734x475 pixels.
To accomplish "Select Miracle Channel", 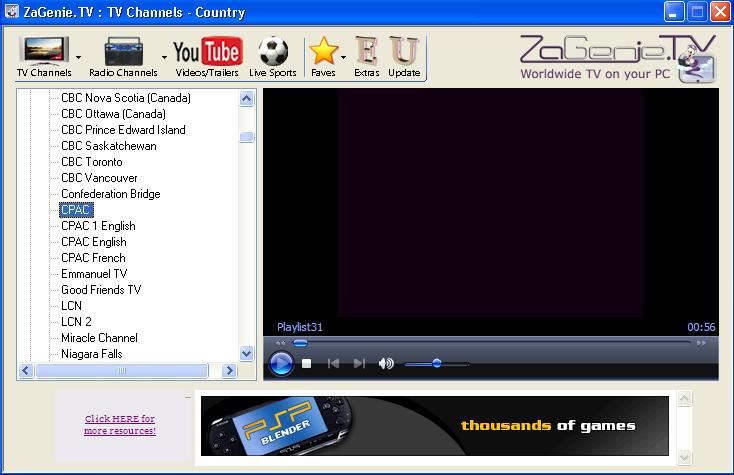I will coord(99,338).
